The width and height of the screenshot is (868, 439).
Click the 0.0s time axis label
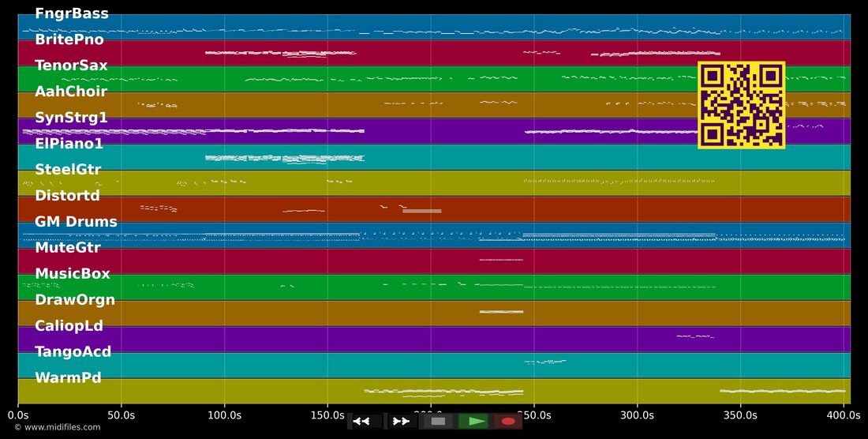pos(18,415)
